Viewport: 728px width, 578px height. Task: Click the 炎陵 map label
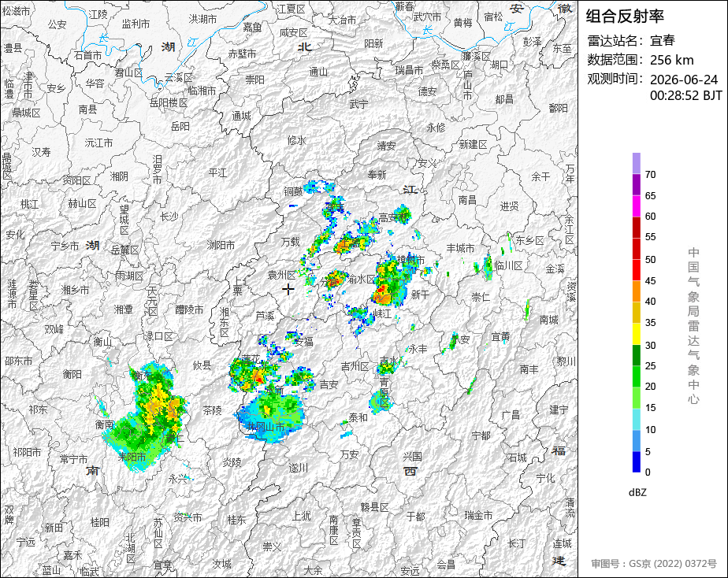(231, 462)
